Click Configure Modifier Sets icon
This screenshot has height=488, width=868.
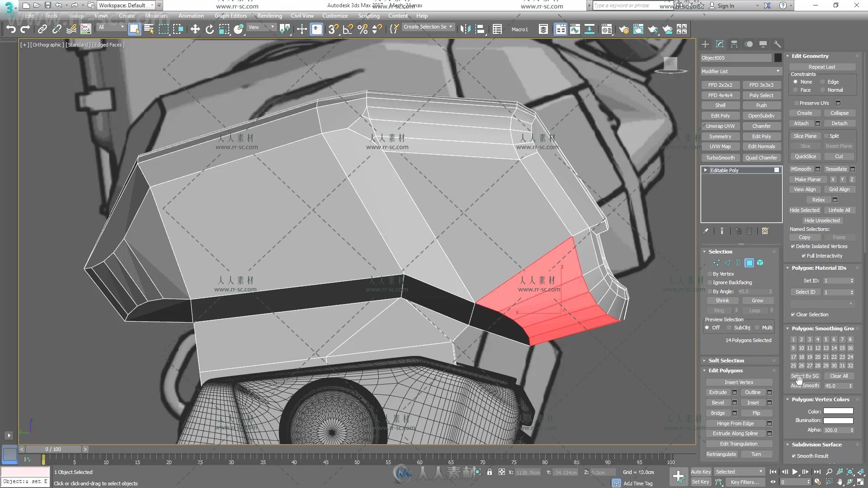[x=765, y=231]
